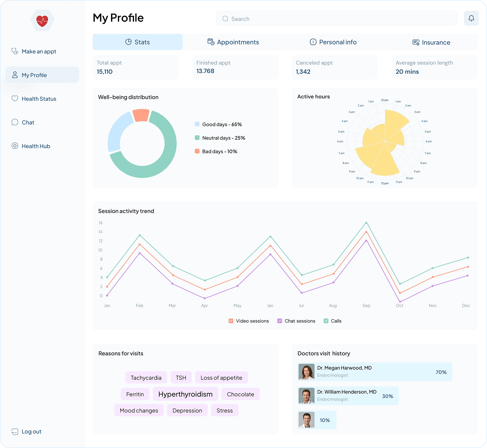Click the info icon on Personal info tab
The width and height of the screenshot is (487, 448).
coord(313,42)
